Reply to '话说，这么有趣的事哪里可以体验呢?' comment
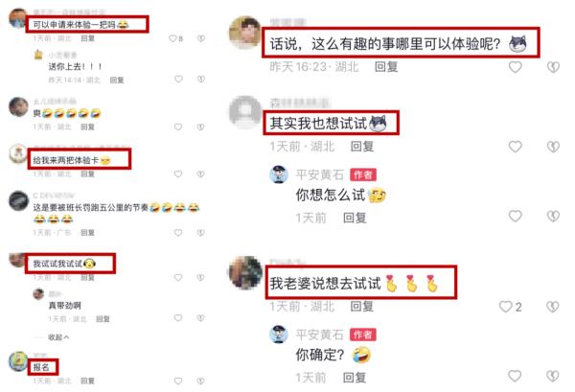The width and height of the screenshot is (575, 392). pyautogui.click(x=386, y=67)
